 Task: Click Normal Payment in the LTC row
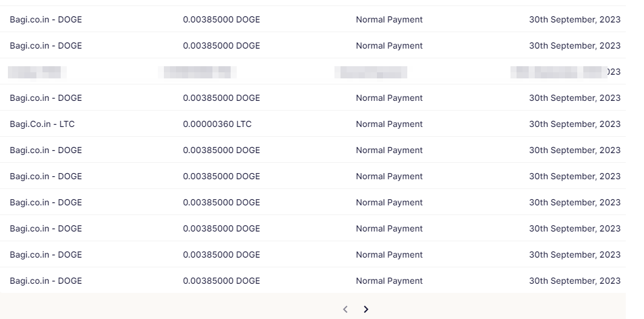[x=389, y=124]
